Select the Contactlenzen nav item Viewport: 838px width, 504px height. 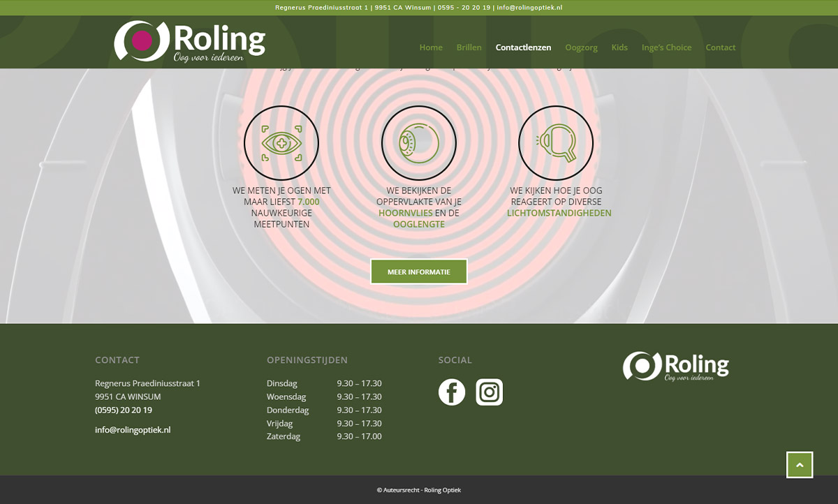pyautogui.click(x=523, y=47)
